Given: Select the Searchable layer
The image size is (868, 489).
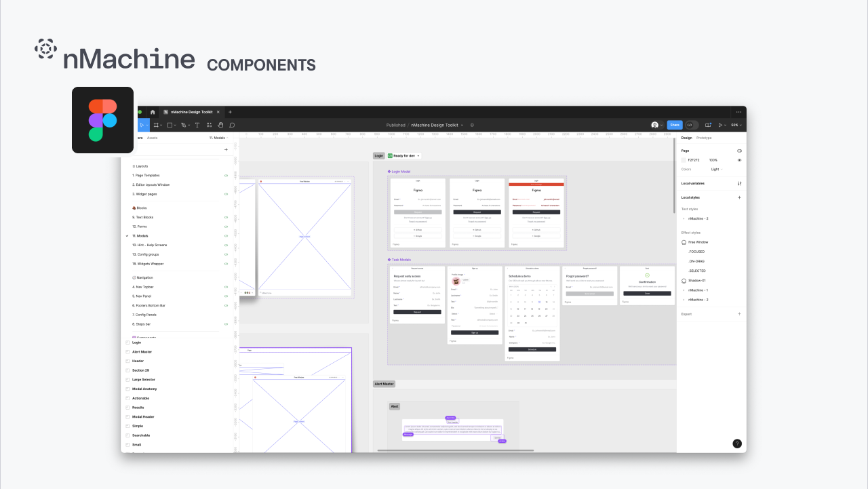Looking at the screenshot, I should coord(141,435).
